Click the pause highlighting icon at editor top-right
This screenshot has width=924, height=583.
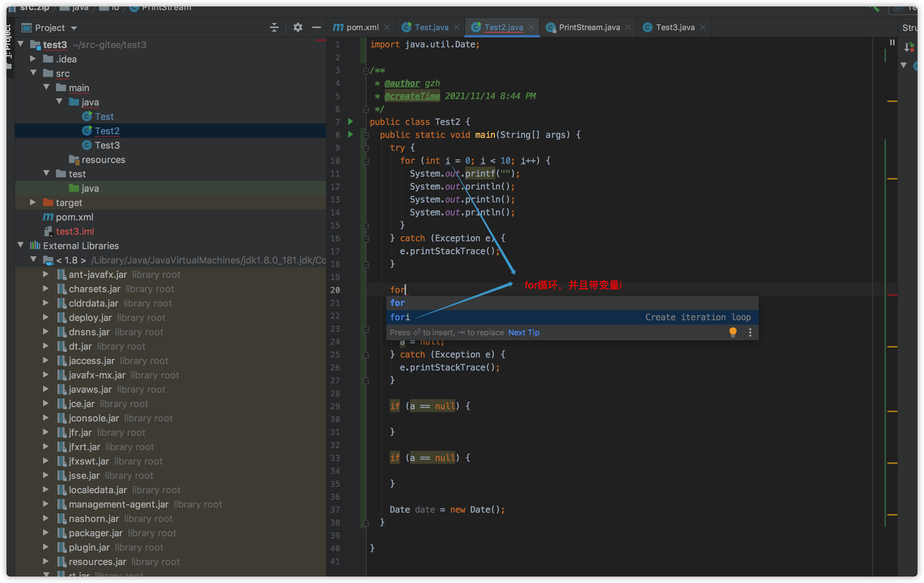(x=892, y=43)
